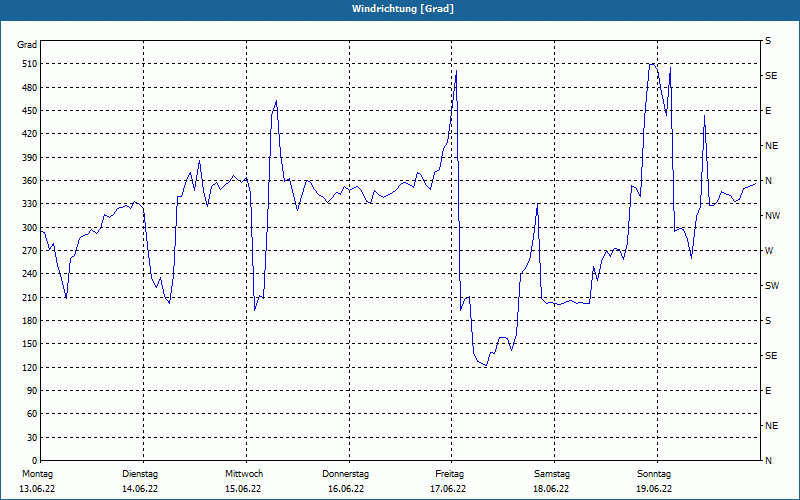Select the date "13.06.22"
Image resolution: width=800 pixels, height=500 pixels.
tap(37, 489)
